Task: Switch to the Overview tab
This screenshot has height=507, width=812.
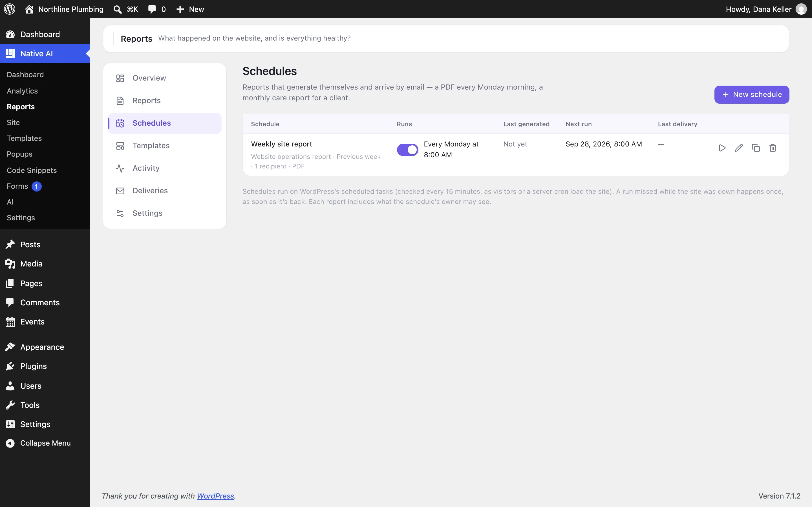Action: (x=164, y=78)
